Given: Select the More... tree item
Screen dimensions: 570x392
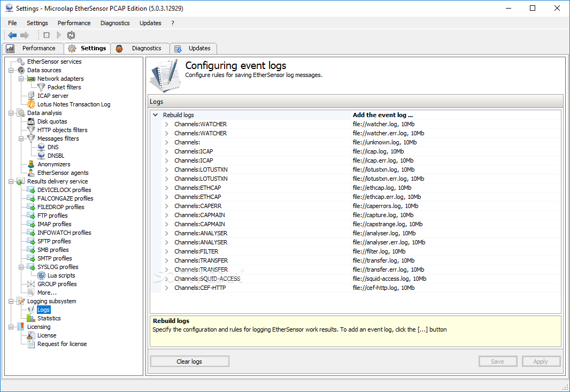Looking at the screenshot, I should coord(47,293).
